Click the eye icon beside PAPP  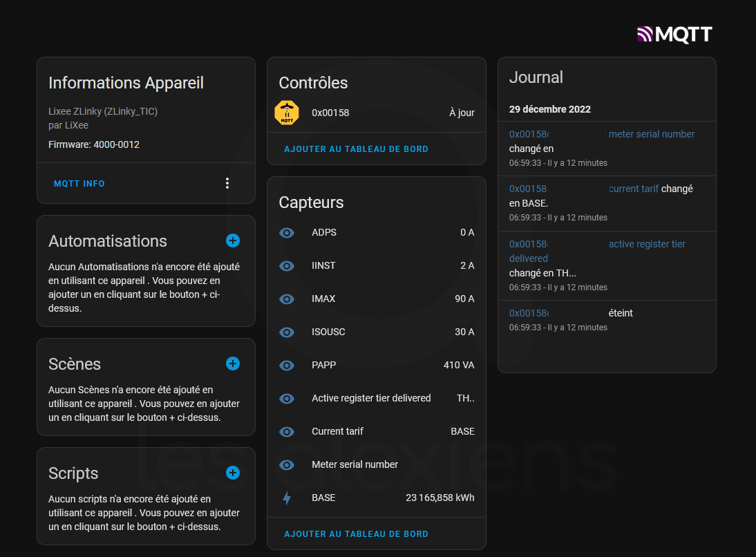[287, 366]
